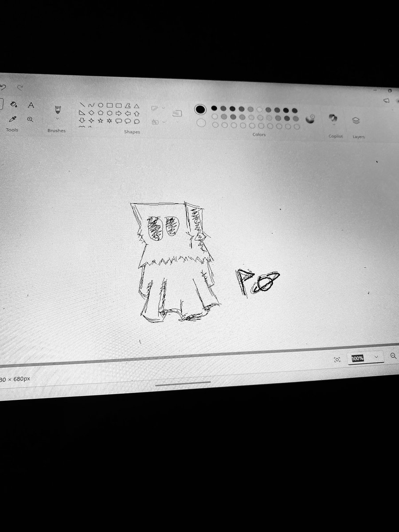Pick the Cloud callout shape
The height and width of the screenshot is (532, 399).
137,121
